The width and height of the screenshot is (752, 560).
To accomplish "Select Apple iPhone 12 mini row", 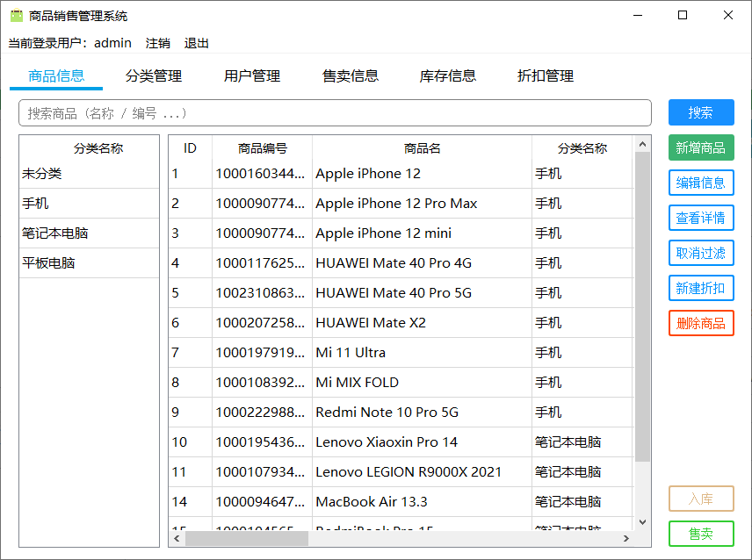I will pyautogui.click(x=401, y=233).
